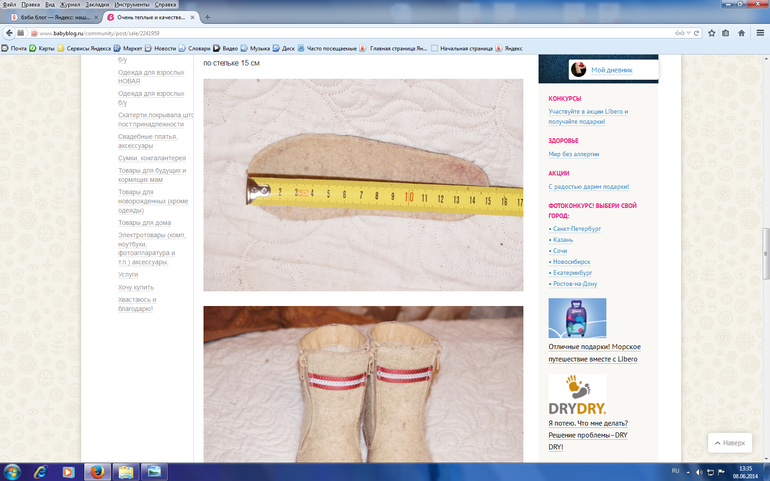Open the Сервисы Яндекса bookmark folder
The image size is (770, 481).
[84, 48]
